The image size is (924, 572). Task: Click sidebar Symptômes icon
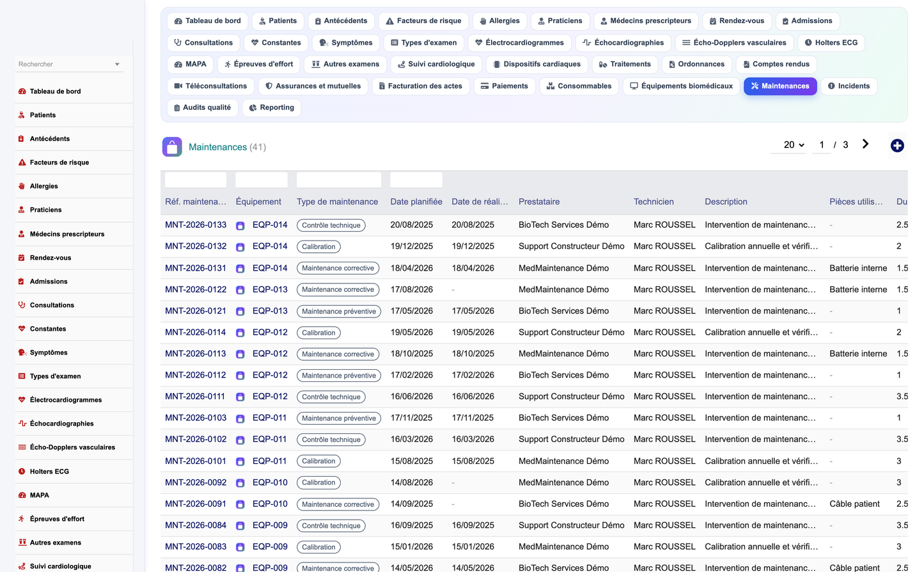22,353
